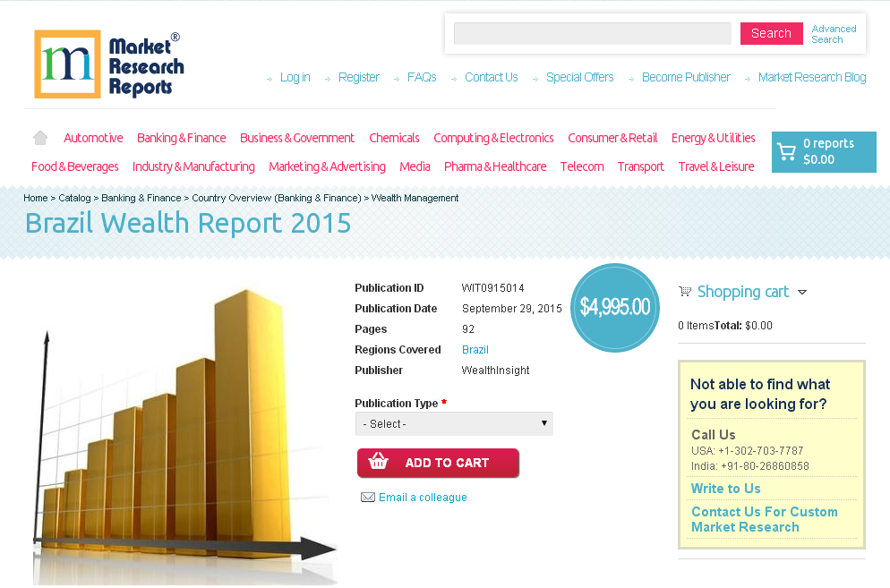
Task: Click the small cart icon beside Shopping cart heading
Action: coord(685,291)
